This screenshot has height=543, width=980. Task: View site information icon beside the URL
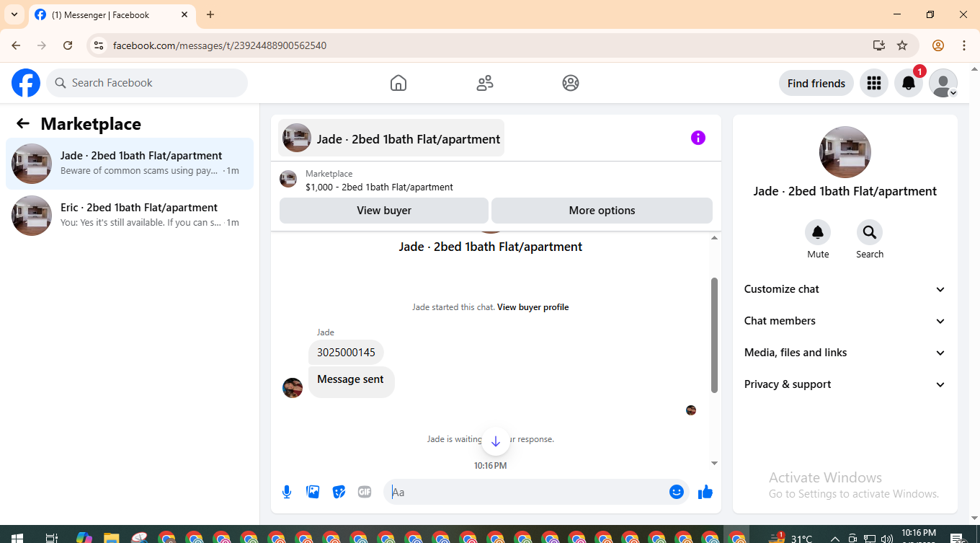click(x=99, y=45)
